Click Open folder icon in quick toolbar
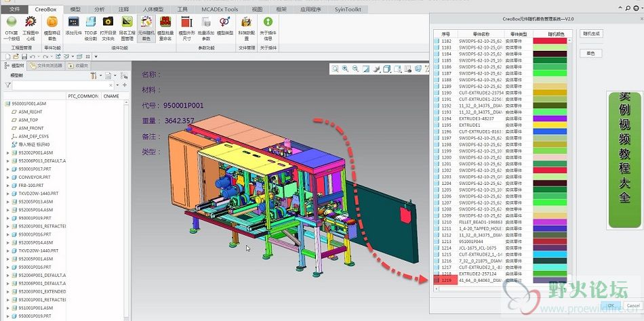 point(16,56)
